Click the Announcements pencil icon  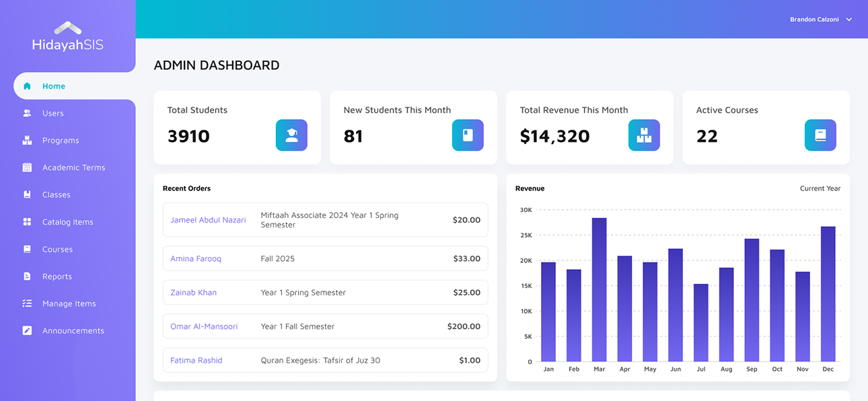coord(27,331)
